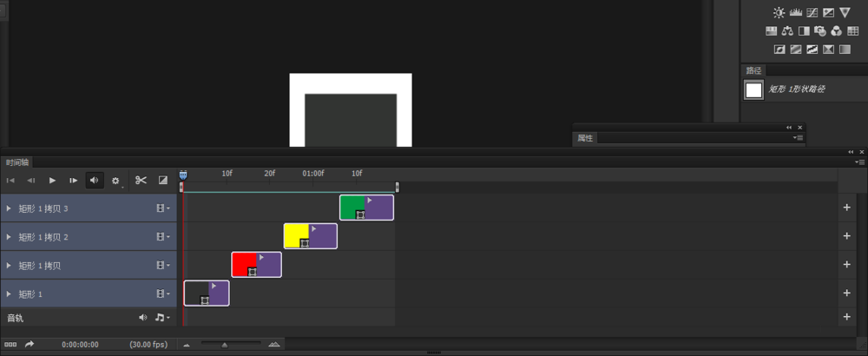The width and height of the screenshot is (868, 356).
Task: Select the Color Balance adjustment icon
Action: [787, 31]
